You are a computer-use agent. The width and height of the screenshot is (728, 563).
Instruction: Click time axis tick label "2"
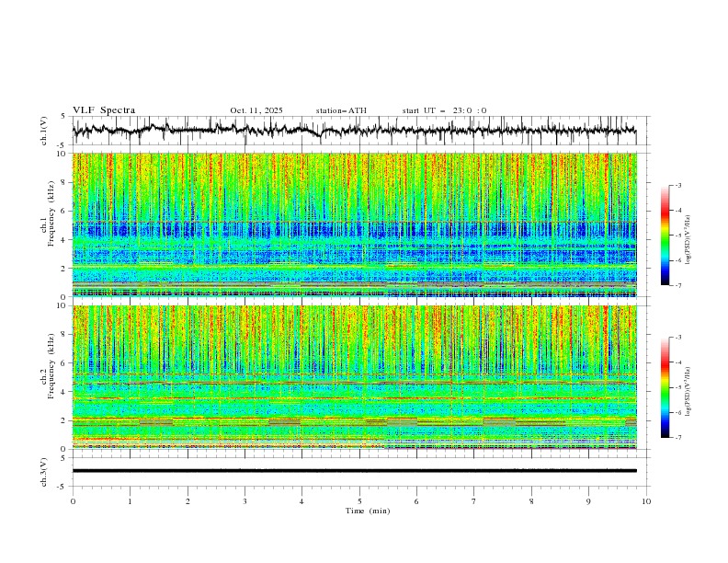pos(188,501)
